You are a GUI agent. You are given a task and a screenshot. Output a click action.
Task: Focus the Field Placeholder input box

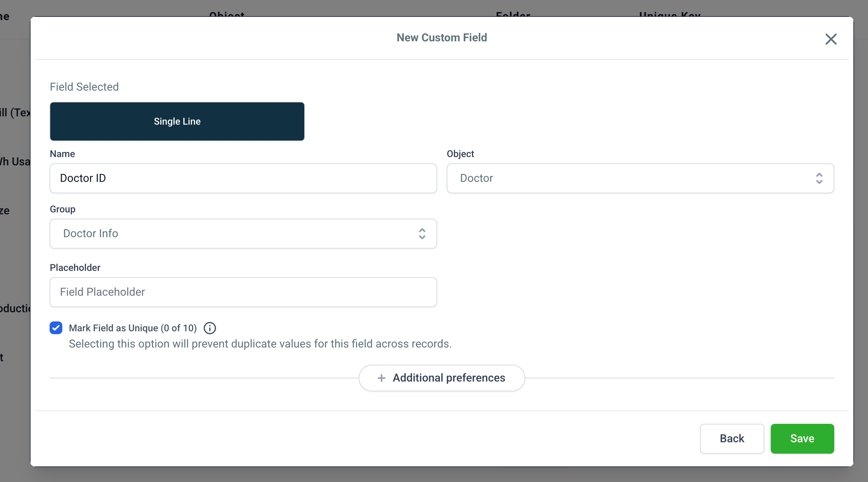tap(243, 292)
